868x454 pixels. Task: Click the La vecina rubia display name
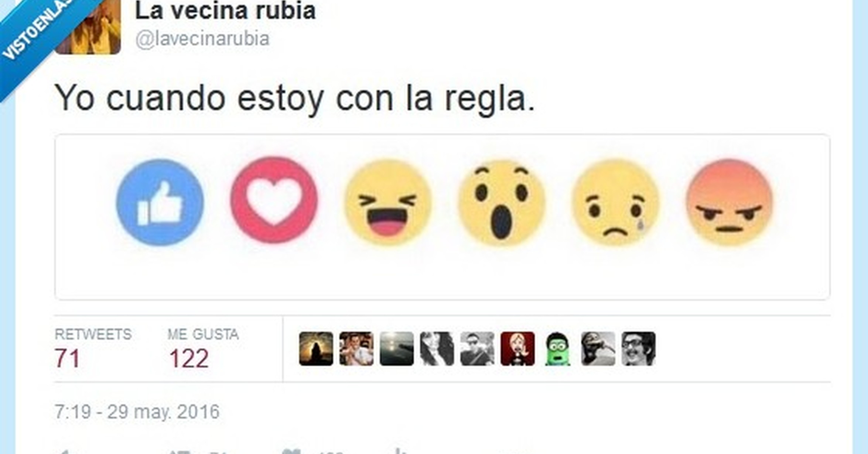pyautogui.click(x=225, y=11)
